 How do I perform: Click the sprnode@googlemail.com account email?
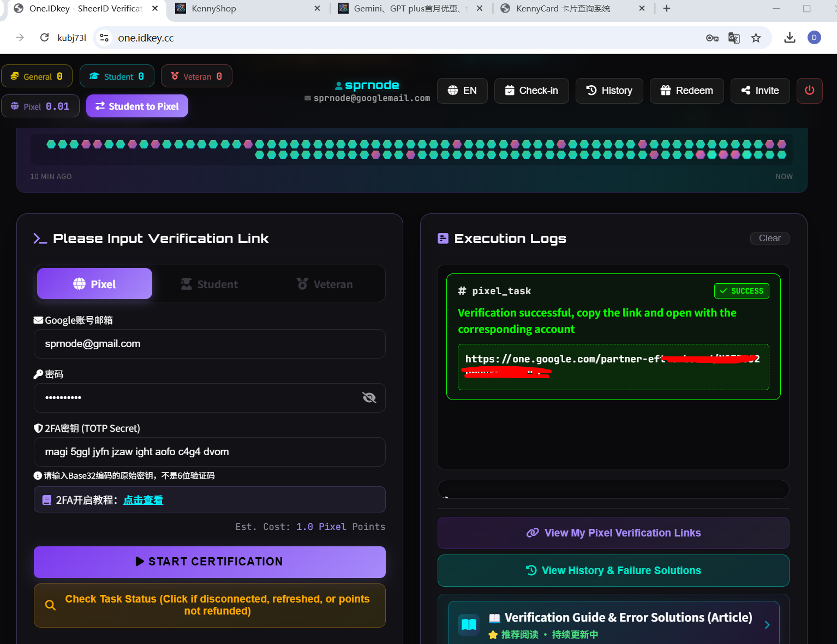pos(372,98)
